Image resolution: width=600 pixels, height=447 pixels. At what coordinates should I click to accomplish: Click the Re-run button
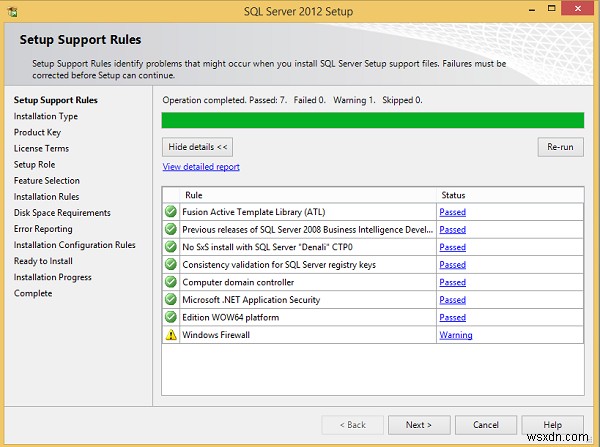[561, 147]
